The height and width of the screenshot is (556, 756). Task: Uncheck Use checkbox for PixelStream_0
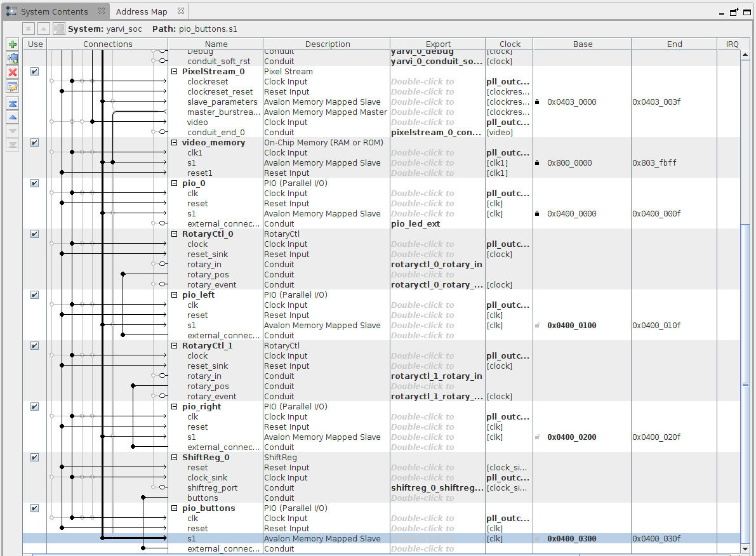pos(35,71)
